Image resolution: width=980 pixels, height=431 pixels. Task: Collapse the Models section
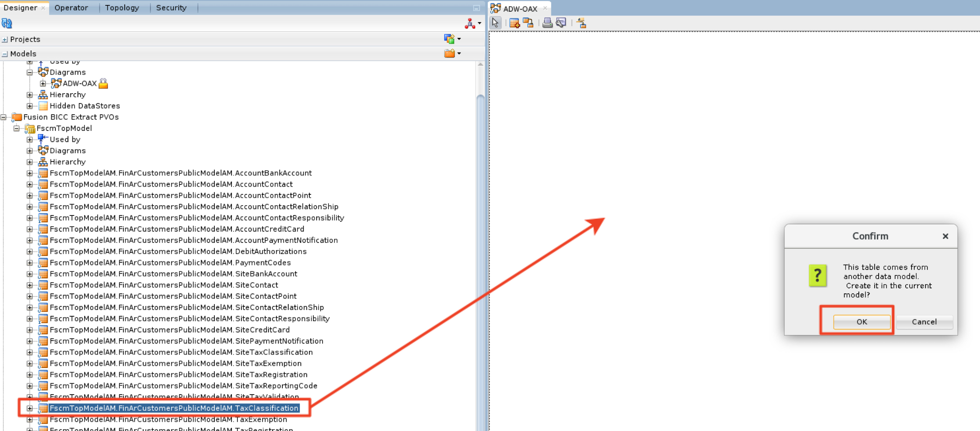tap(5, 54)
